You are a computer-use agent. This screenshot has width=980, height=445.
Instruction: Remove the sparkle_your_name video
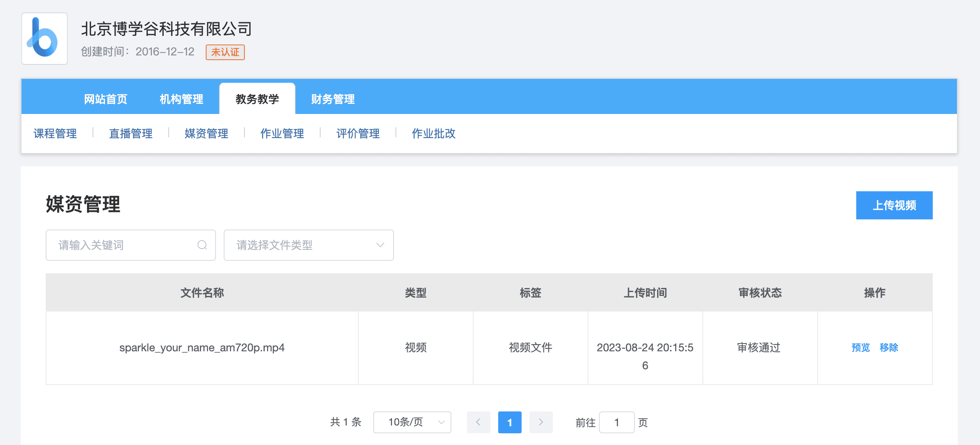889,347
